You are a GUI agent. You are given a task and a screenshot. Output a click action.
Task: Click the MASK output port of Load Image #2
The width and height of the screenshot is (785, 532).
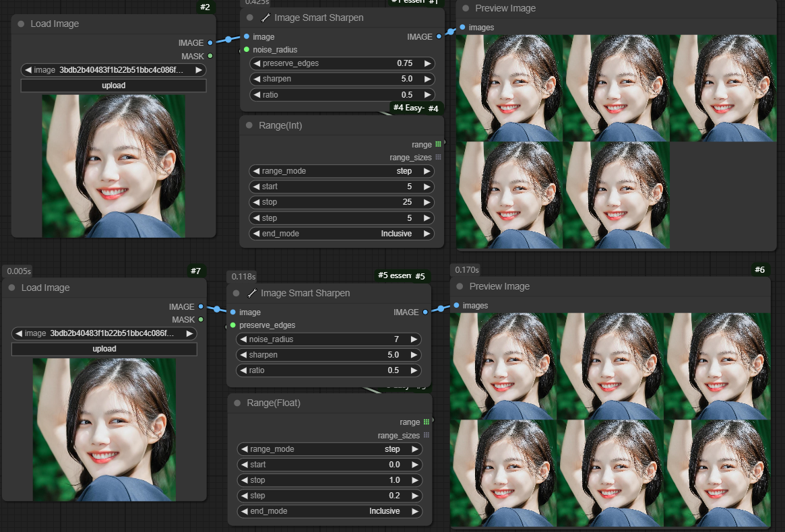[x=210, y=56]
